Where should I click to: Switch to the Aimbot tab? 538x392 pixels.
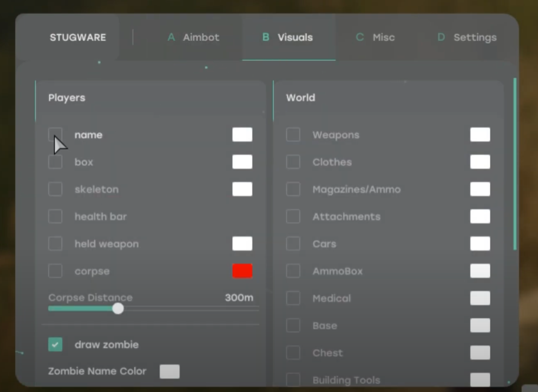pos(193,37)
